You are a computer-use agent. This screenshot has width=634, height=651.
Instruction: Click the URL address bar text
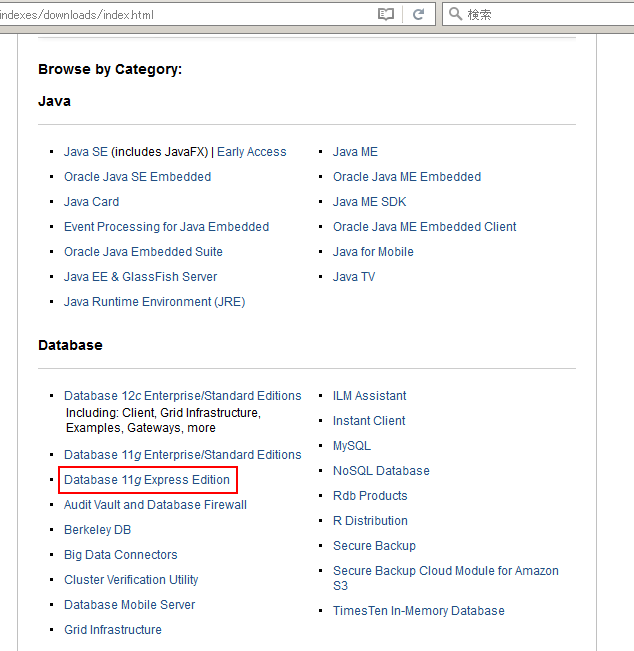[x=77, y=15]
